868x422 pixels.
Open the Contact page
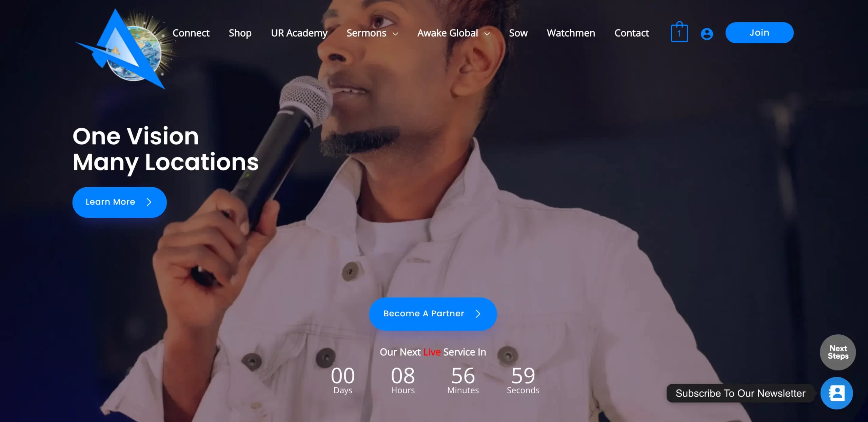[x=632, y=33]
